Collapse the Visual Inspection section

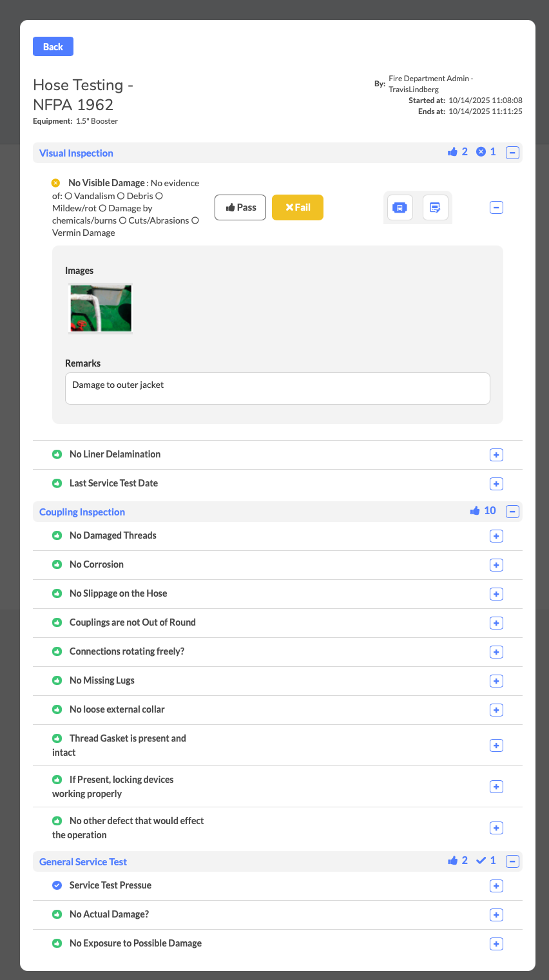tap(512, 153)
